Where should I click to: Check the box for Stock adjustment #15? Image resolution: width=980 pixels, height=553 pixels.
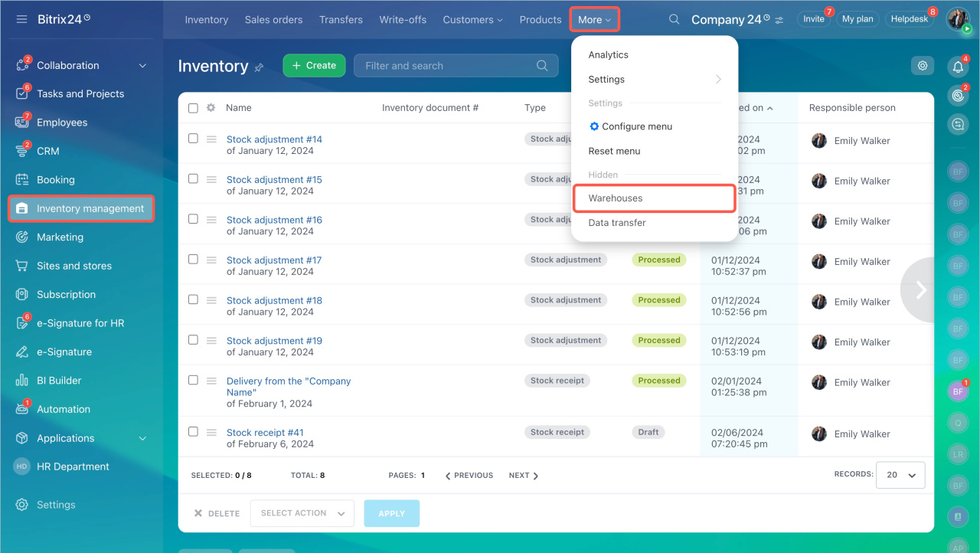coord(193,178)
